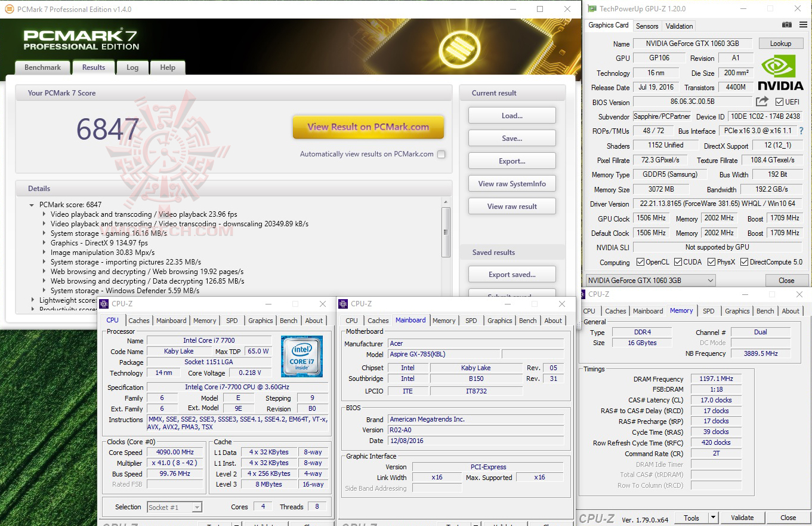Click the NVIDIA logo in GPU-Z

780,72
